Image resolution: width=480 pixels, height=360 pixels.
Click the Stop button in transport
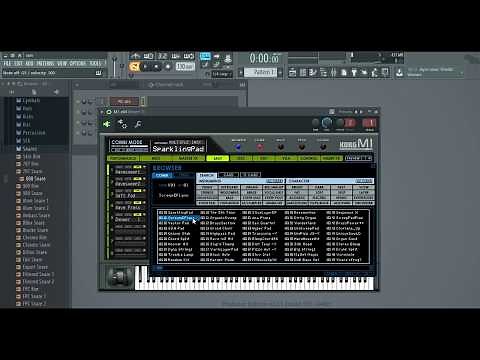(156, 67)
